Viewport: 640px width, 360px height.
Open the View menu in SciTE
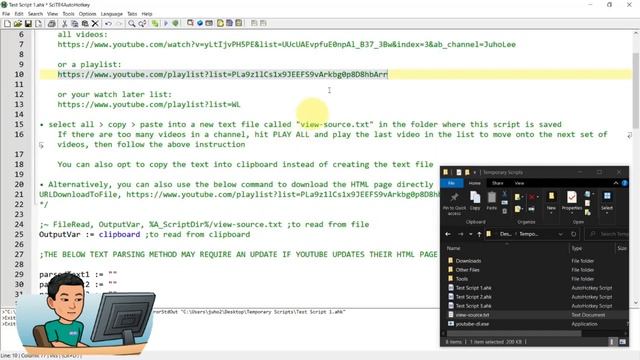(x=53, y=14)
